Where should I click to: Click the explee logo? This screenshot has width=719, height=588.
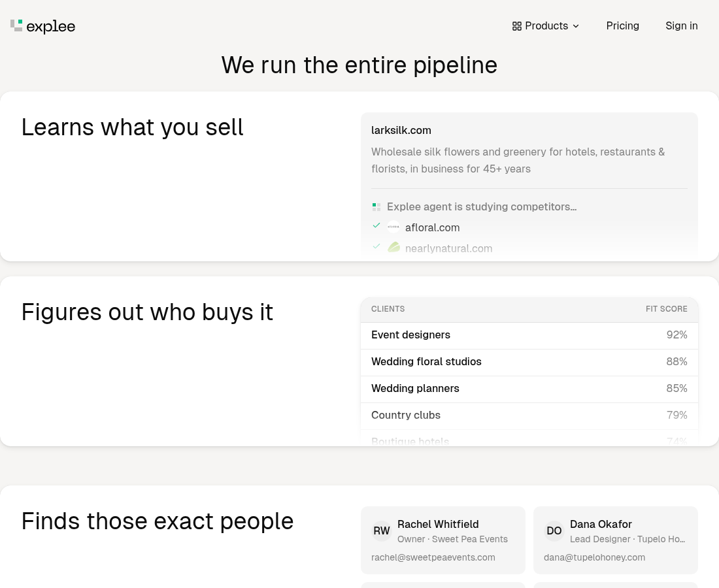coord(42,26)
